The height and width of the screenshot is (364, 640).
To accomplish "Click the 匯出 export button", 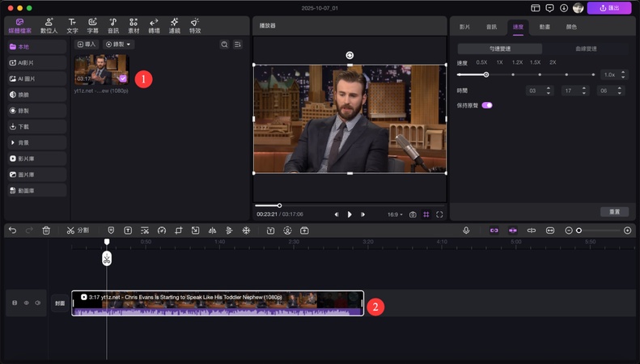I will click(609, 8).
